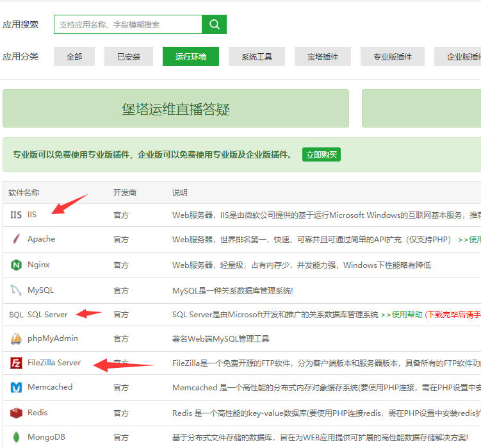This screenshot has width=481, height=448.
Task: Open the 系统工具 category tab
Action: point(257,56)
